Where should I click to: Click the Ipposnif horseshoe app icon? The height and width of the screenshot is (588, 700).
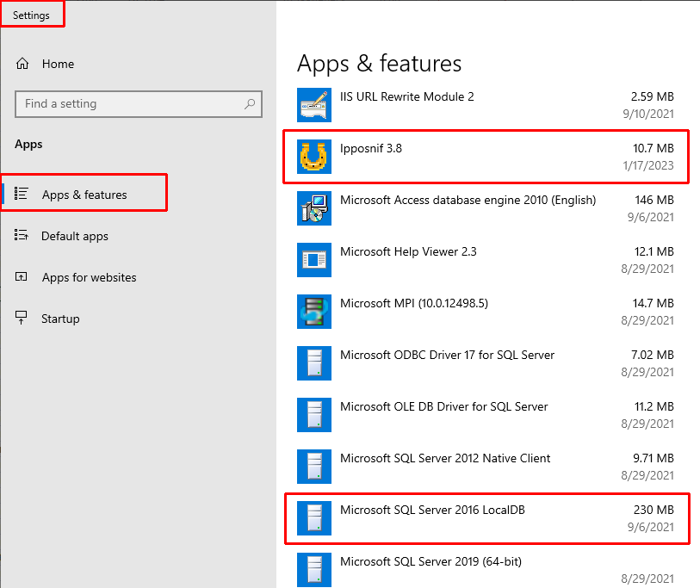(314, 157)
